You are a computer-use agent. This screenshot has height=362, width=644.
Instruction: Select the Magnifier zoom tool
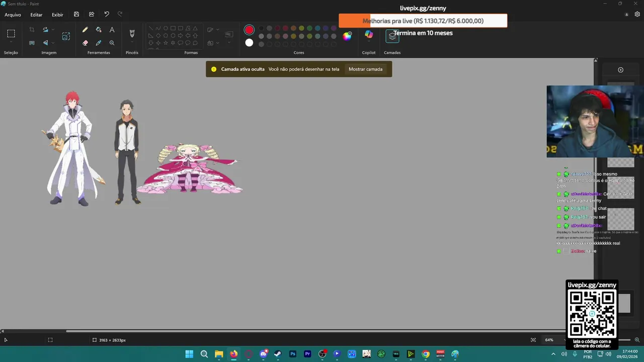pos(112,43)
